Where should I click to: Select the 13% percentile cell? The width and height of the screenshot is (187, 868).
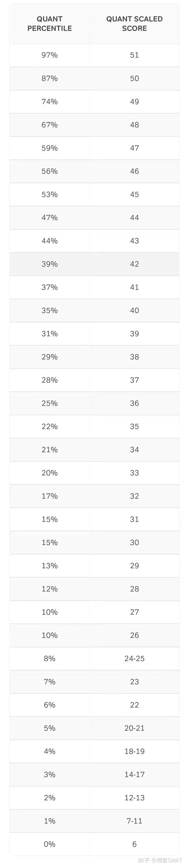click(x=50, y=566)
